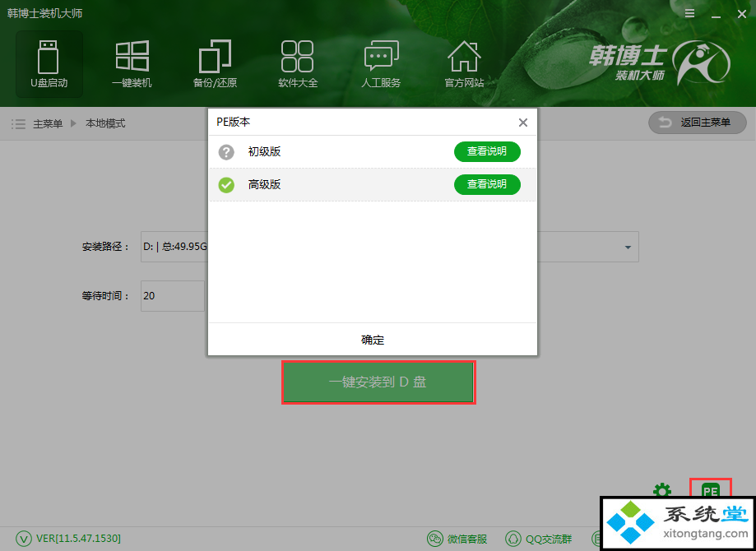This screenshot has height=551, width=756.
Task: View 查看说明 for 高级版
Action: tap(487, 185)
